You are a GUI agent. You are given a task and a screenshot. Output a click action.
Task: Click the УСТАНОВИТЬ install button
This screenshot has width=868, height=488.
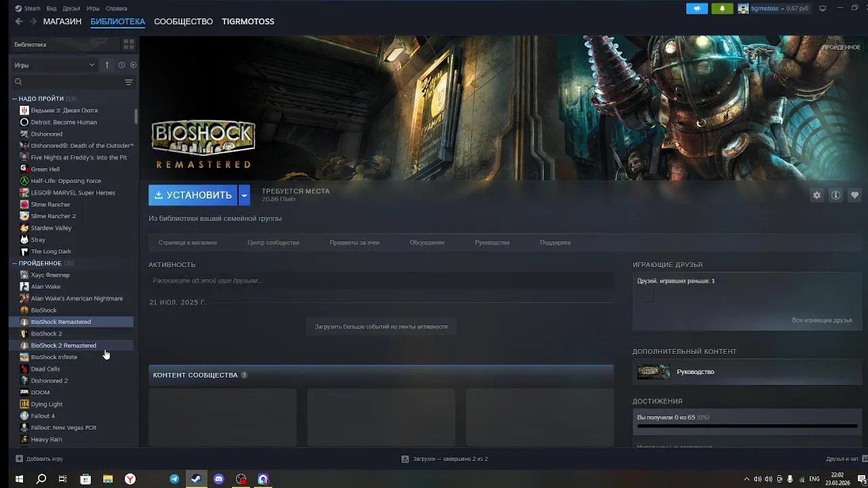[x=193, y=195]
